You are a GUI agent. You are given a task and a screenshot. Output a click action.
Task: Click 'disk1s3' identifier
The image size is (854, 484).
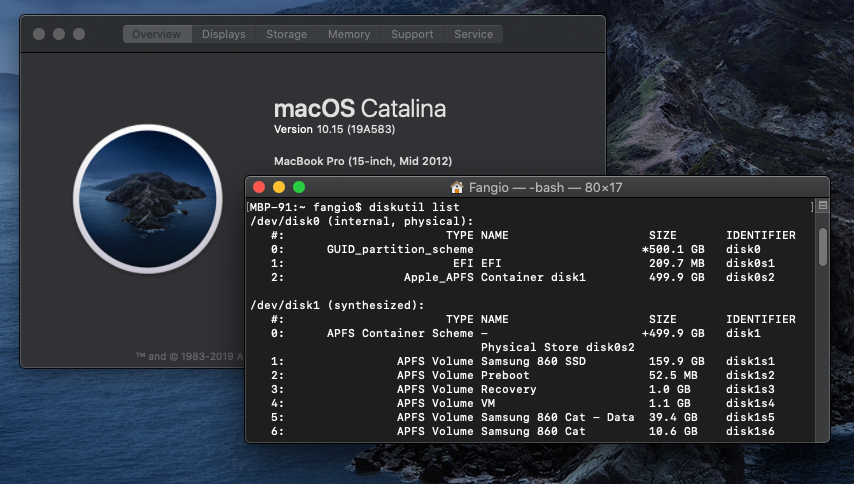[x=751, y=390]
